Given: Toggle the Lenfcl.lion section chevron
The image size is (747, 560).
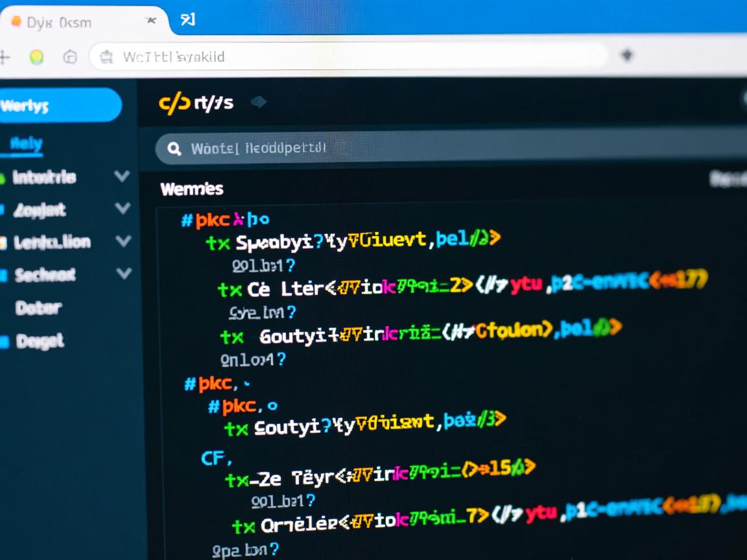Looking at the screenshot, I should [x=123, y=242].
